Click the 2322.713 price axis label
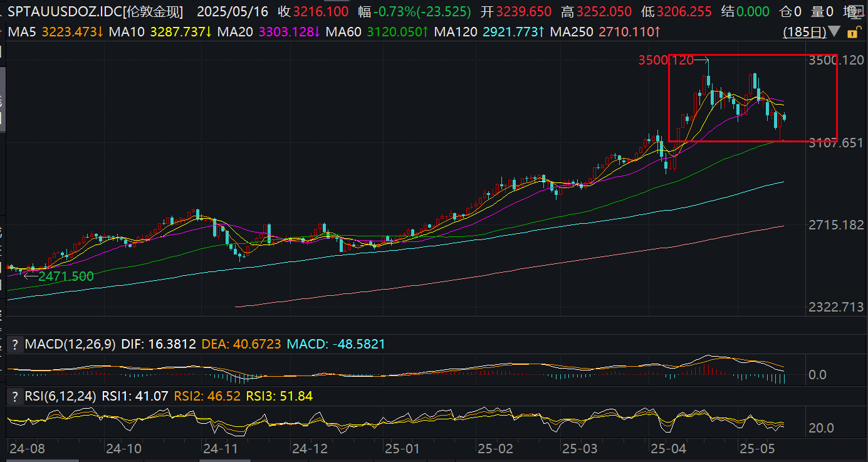Screen dimensions: 868x462 point(837,308)
